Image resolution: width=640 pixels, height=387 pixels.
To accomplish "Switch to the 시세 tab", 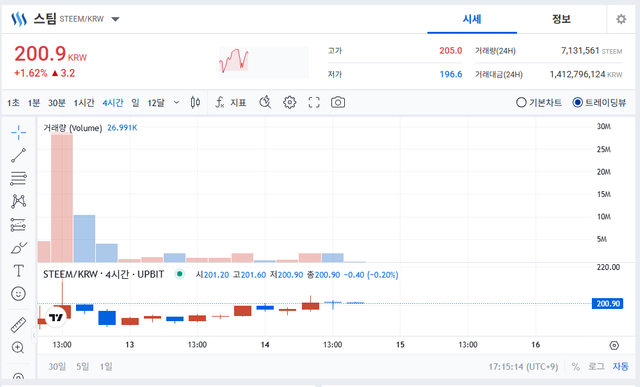I will [x=472, y=19].
